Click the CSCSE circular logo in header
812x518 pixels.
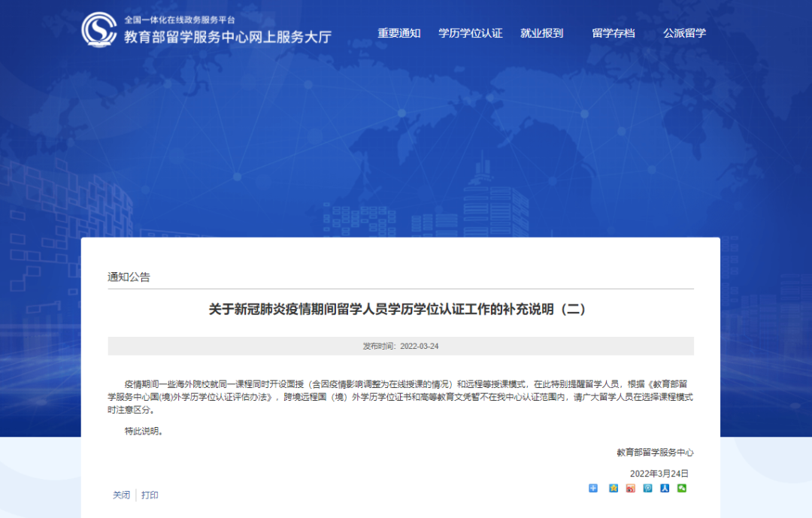(x=99, y=30)
